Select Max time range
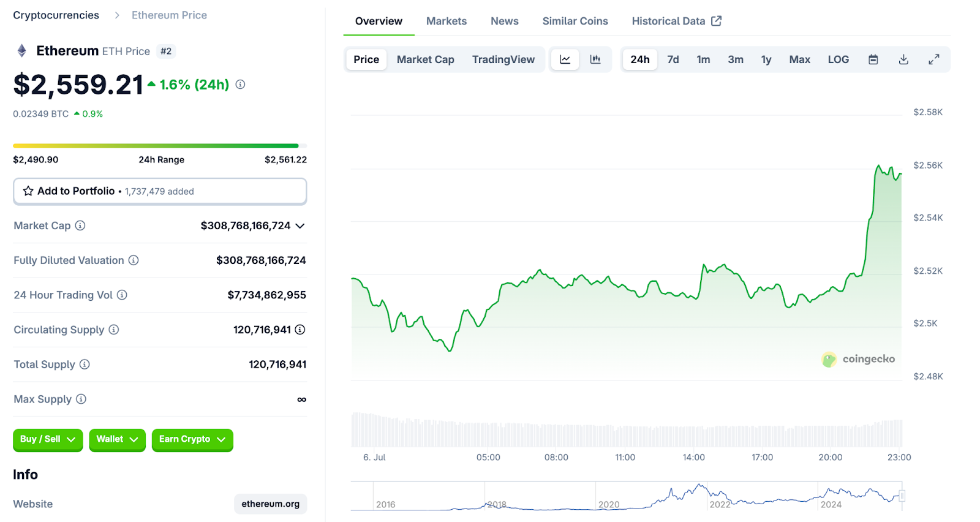980x522 pixels. [799, 59]
